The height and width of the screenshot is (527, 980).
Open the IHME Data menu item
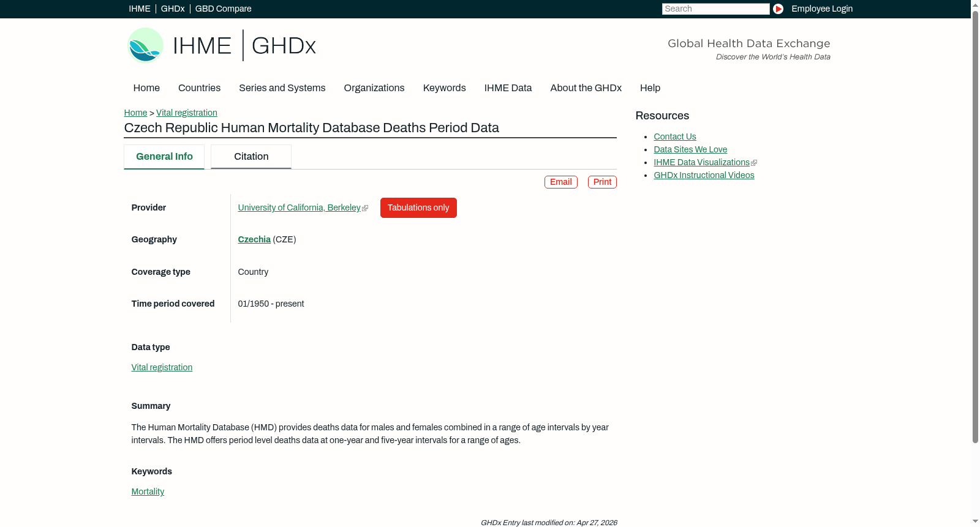pos(508,88)
